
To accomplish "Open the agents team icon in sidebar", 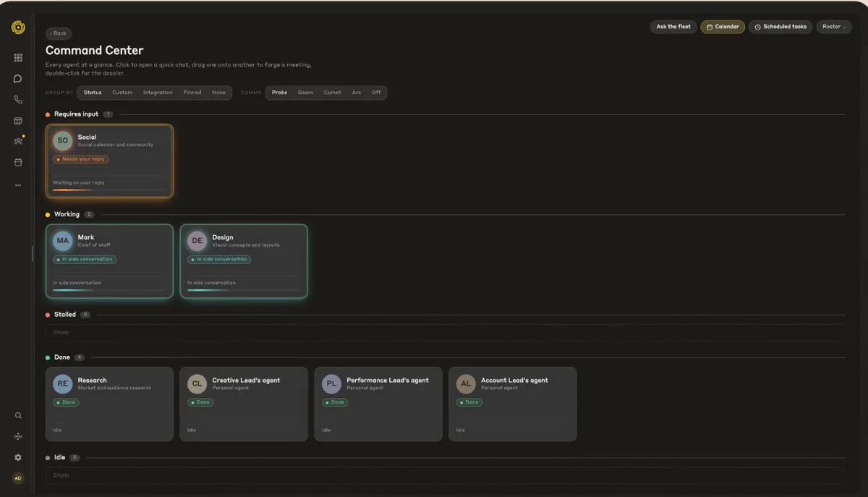I will point(18,141).
